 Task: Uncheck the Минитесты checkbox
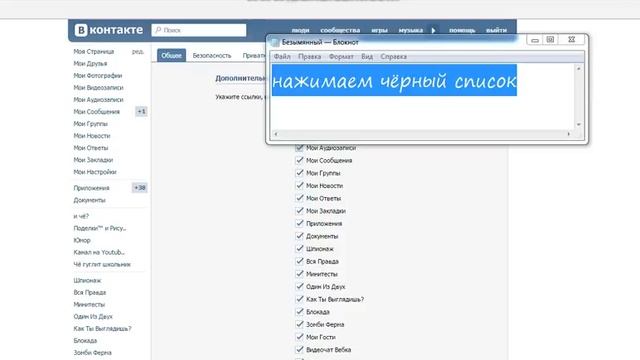point(299,274)
